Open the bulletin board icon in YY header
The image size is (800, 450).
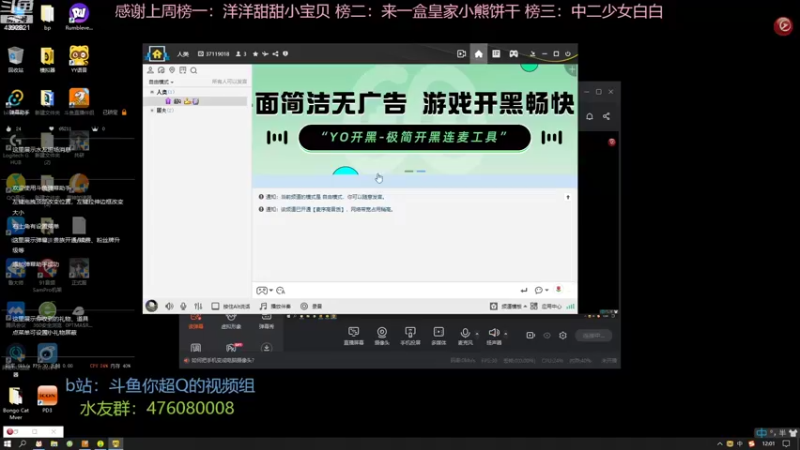496,54
